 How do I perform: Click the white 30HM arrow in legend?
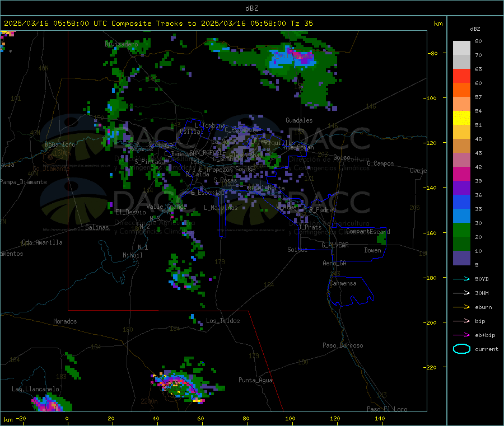tap(461, 293)
